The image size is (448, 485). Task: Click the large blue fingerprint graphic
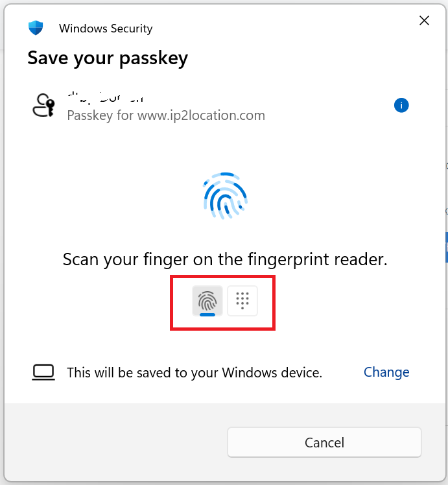[x=226, y=196]
